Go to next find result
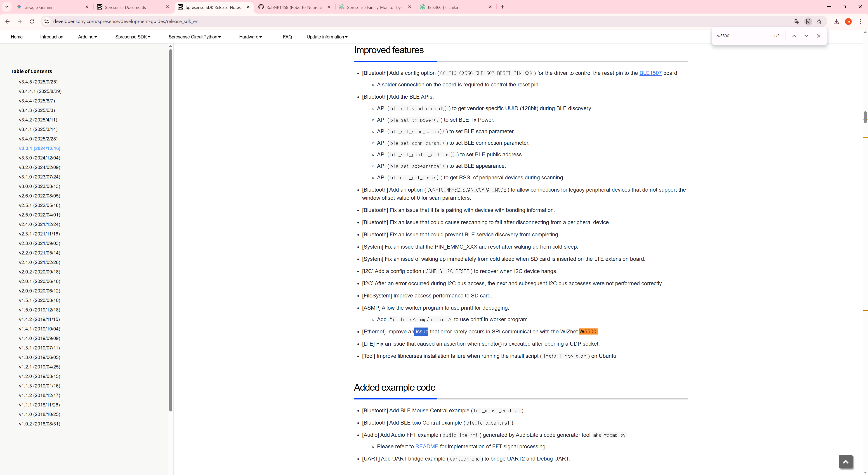868x475 pixels. (806, 36)
